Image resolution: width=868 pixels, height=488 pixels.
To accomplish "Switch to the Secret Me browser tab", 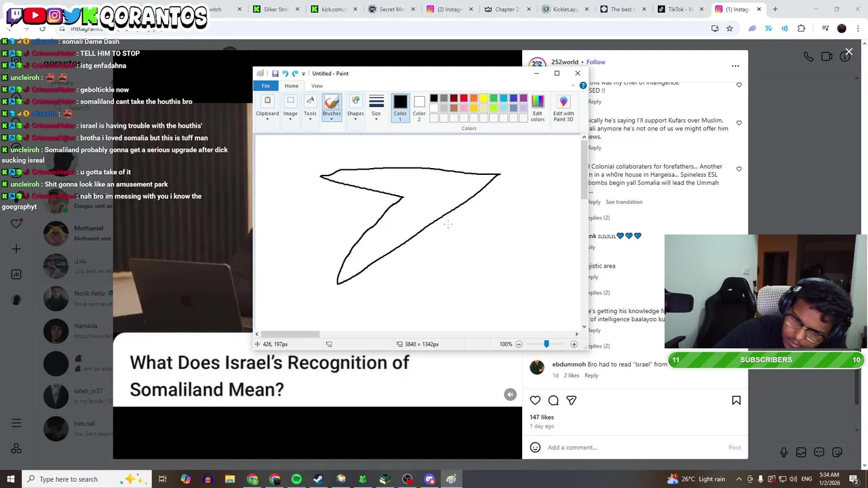I will pos(391,9).
